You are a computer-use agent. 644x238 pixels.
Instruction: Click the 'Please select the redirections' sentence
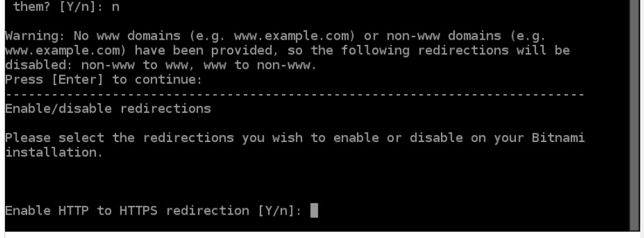[119, 137]
